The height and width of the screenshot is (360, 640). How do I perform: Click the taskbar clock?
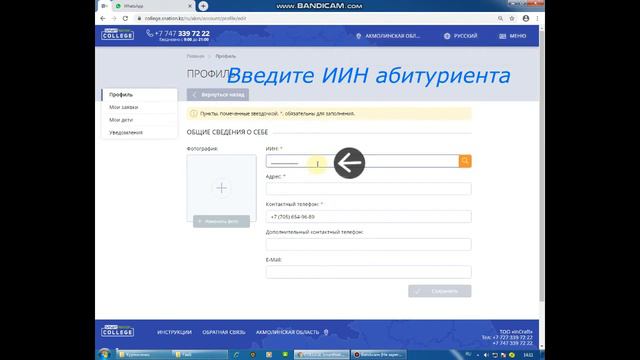tap(528, 355)
